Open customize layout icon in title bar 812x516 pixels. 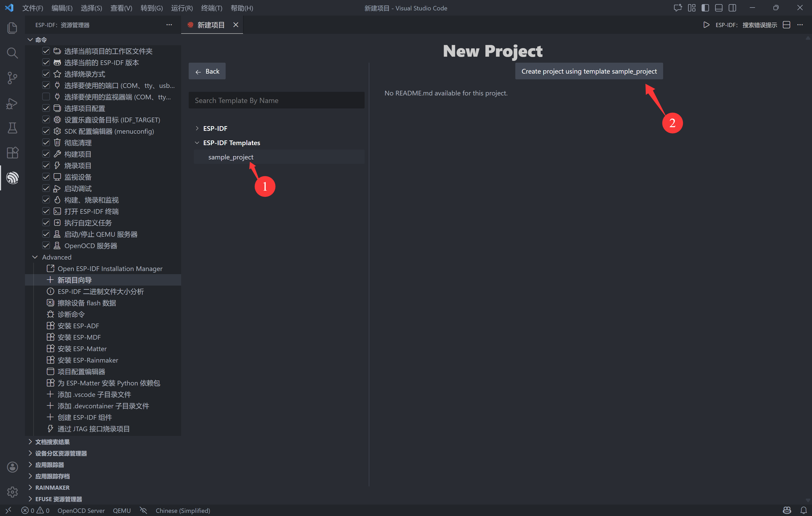click(x=692, y=8)
